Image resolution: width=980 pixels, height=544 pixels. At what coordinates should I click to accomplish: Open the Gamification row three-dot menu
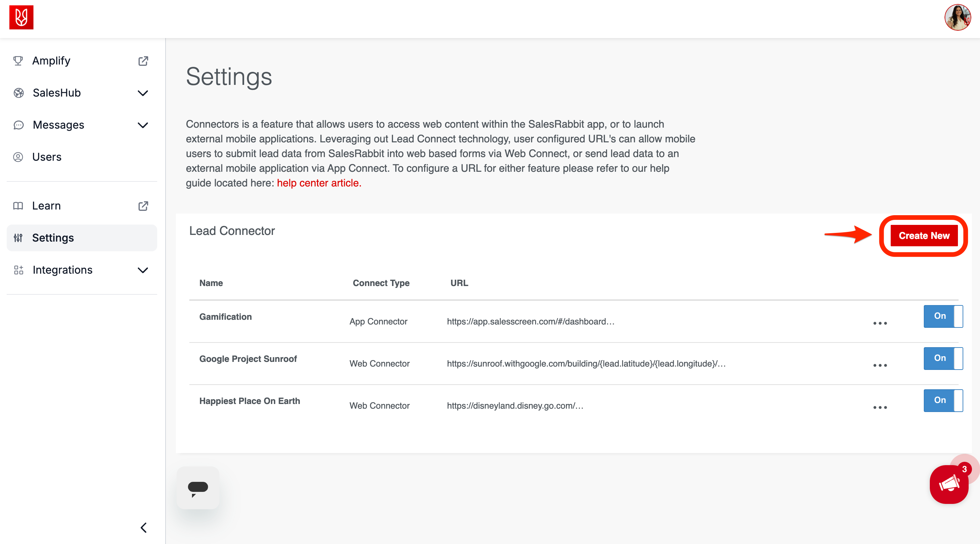coord(880,323)
